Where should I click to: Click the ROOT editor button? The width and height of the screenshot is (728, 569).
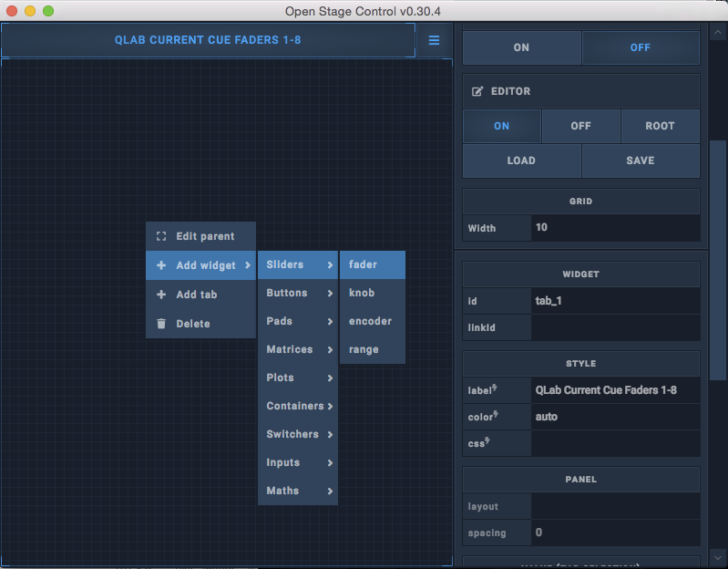660,126
